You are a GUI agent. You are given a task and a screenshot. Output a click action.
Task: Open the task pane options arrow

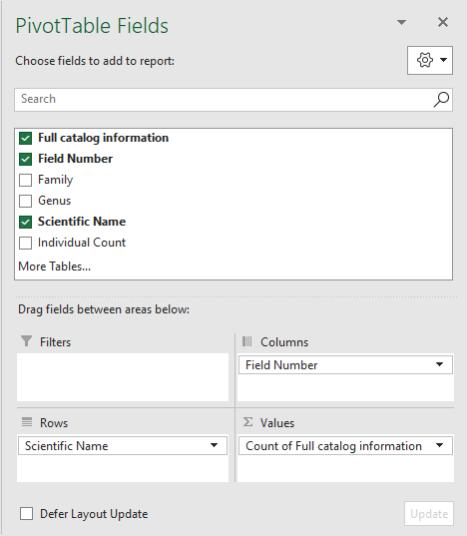(x=401, y=23)
